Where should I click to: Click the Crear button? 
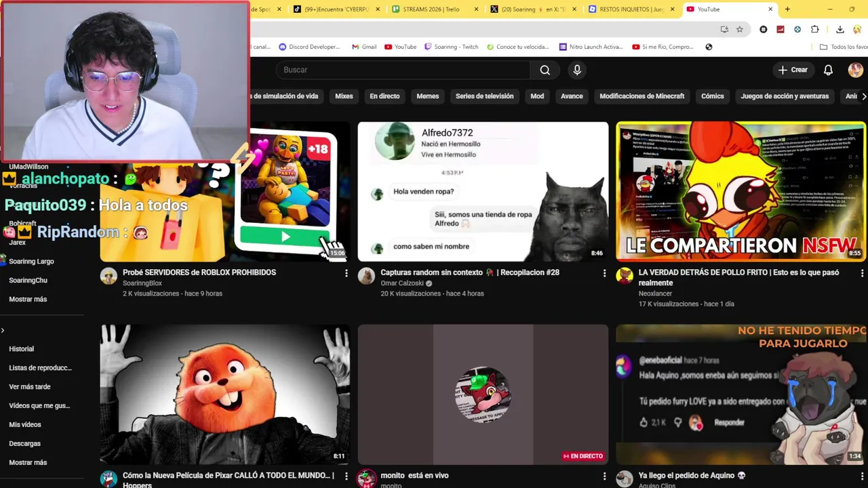[793, 70]
